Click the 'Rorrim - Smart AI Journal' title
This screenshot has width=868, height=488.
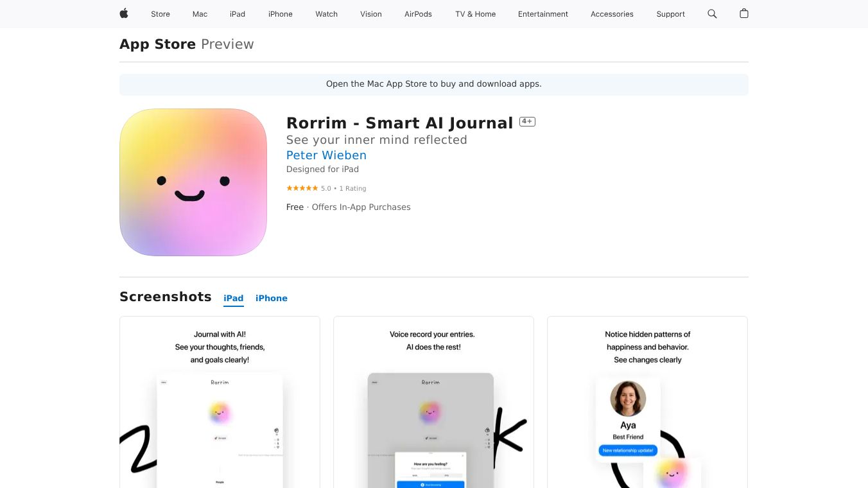coord(399,123)
